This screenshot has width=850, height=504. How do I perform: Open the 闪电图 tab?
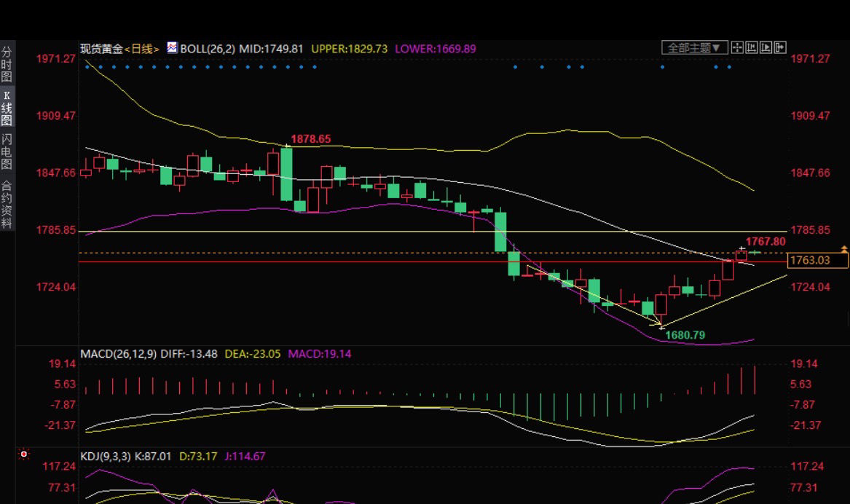[7, 151]
